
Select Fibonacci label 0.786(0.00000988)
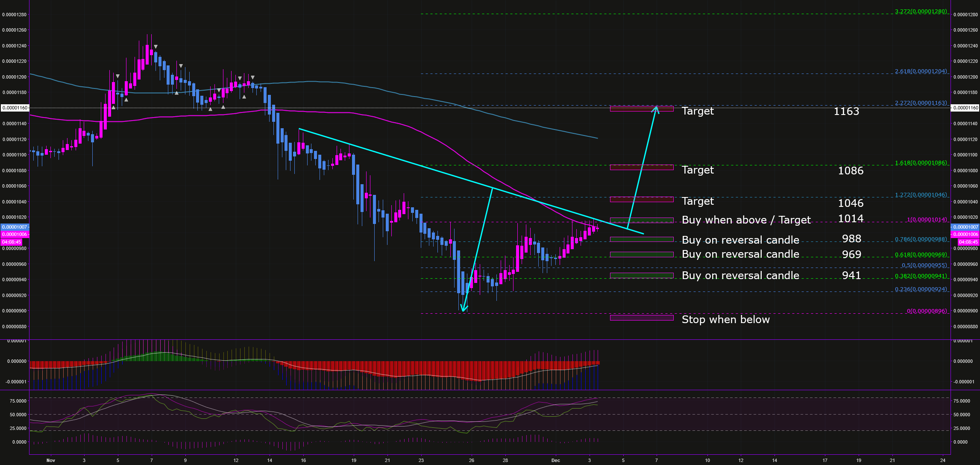pyautogui.click(x=921, y=239)
